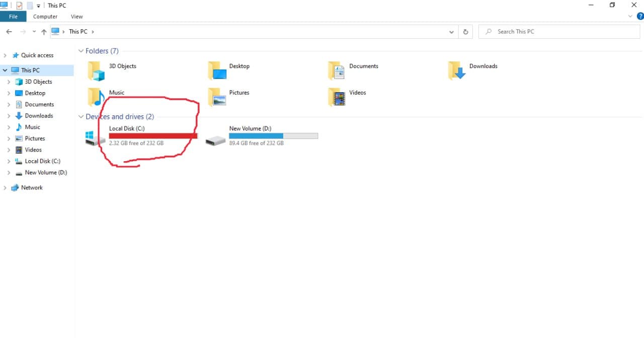Open Help with the blue question mark
This screenshot has height=338, width=644.
pyautogui.click(x=640, y=16)
